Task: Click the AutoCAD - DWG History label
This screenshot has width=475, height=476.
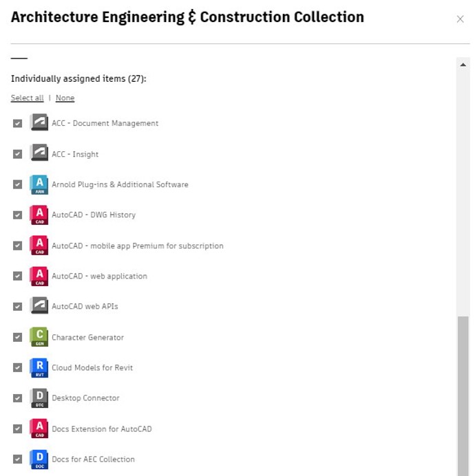Action: click(x=94, y=215)
